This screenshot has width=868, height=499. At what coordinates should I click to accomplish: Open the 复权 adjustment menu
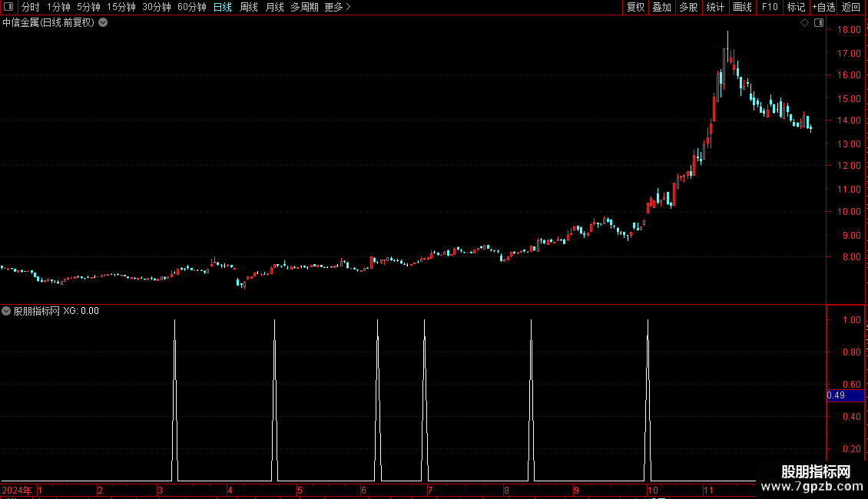click(635, 7)
